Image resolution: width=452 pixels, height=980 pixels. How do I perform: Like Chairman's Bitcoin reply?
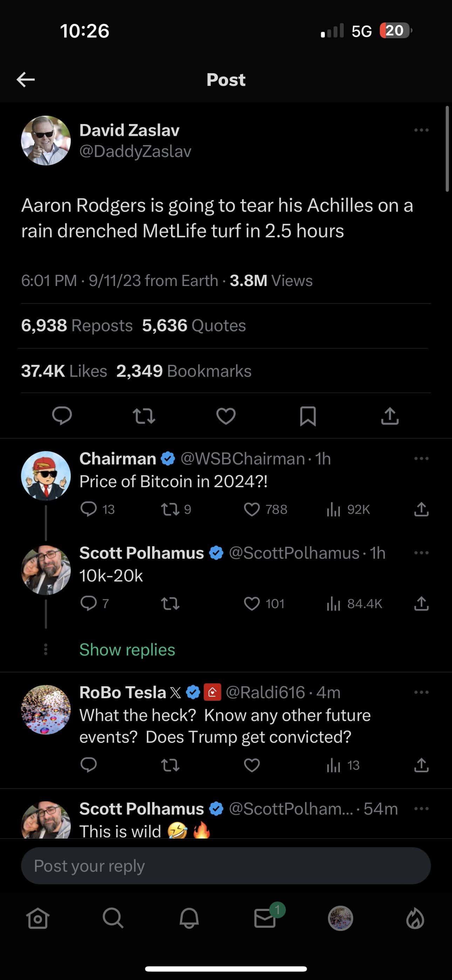point(252,509)
